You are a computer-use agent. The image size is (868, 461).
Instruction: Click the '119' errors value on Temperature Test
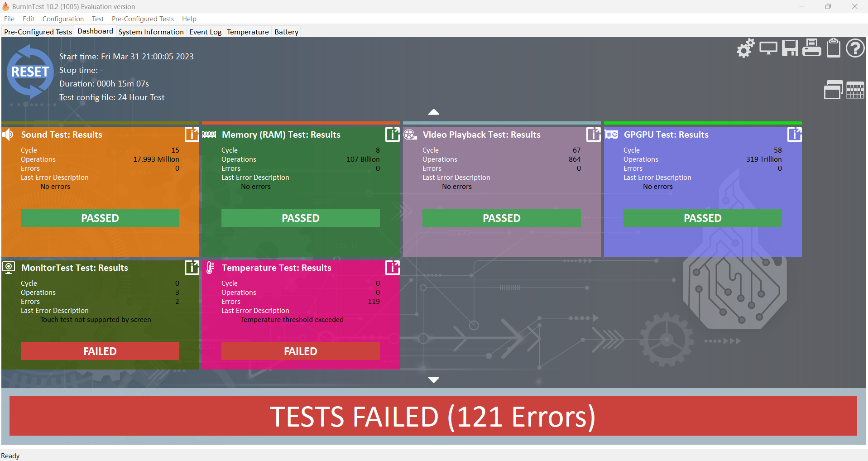click(374, 302)
